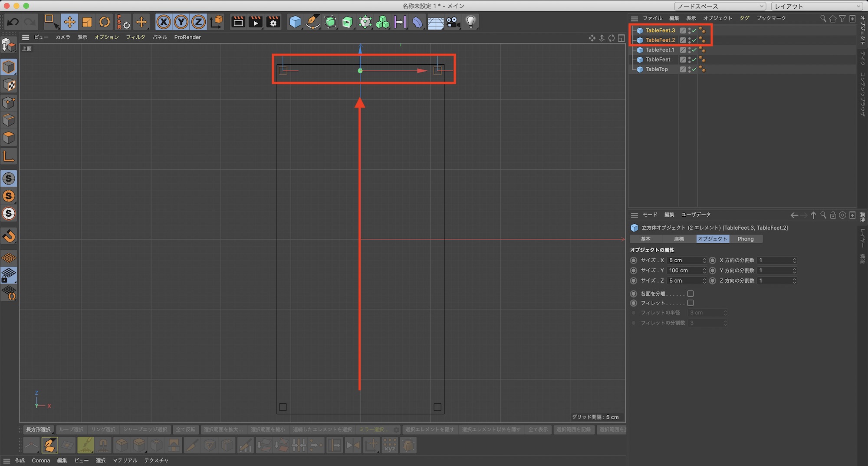Click the Undo arrow icon

coord(13,22)
